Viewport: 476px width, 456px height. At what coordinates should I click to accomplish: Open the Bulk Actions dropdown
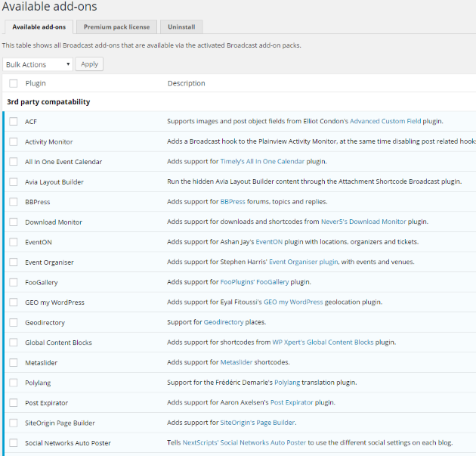tap(38, 64)
